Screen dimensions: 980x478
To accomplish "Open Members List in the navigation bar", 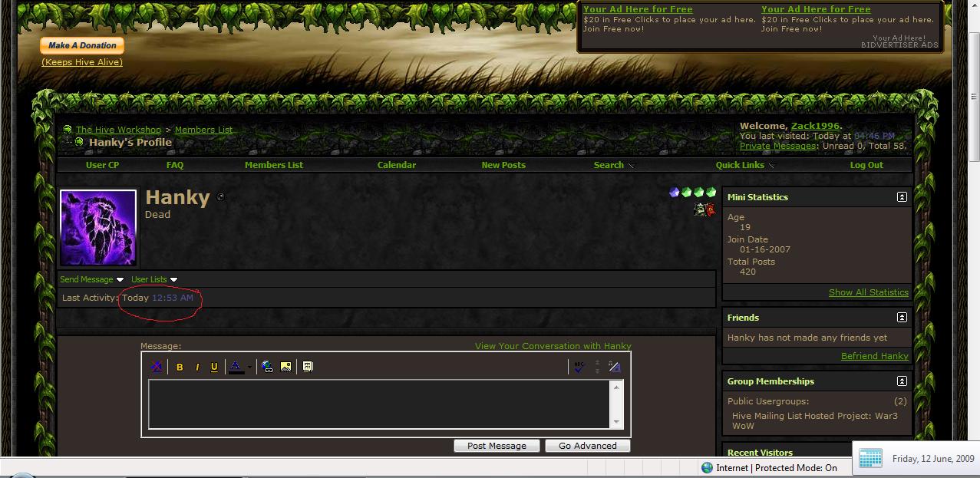I will coord(274,165).
